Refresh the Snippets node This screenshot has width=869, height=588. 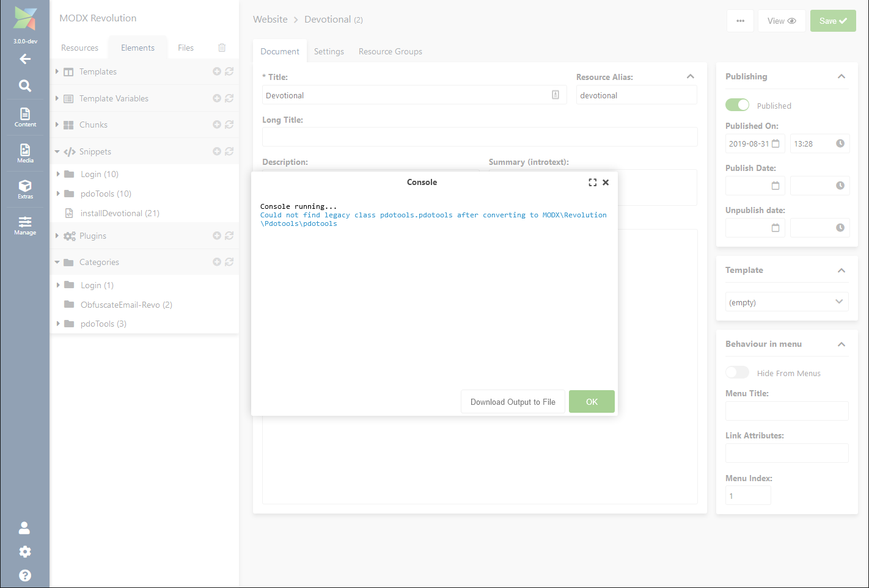coord(229,151)
